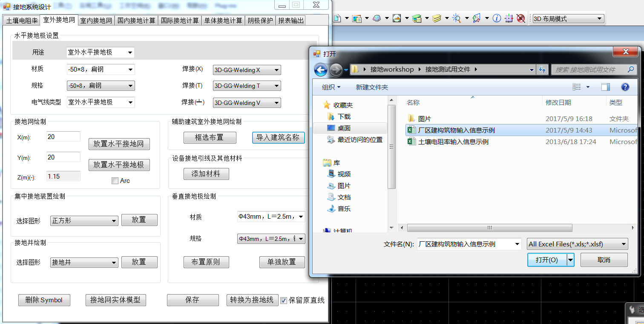
Task: Click the purple cloud toolbar icon
Action: 377,18
